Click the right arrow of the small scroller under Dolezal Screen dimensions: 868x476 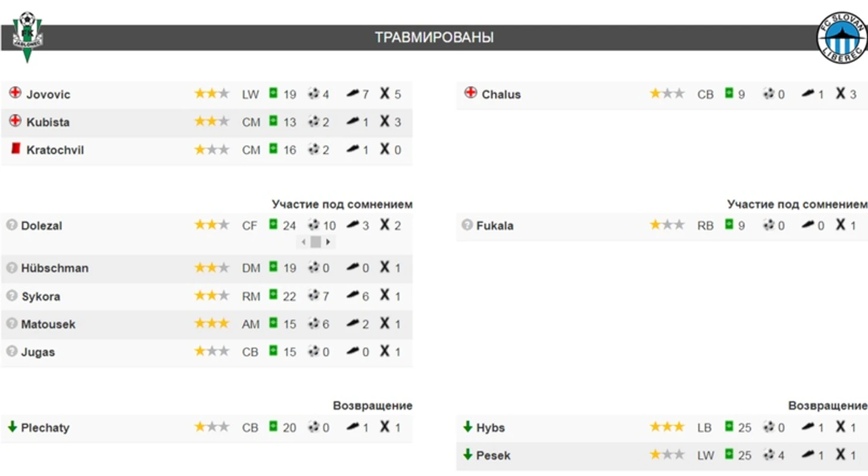point(328,242)
